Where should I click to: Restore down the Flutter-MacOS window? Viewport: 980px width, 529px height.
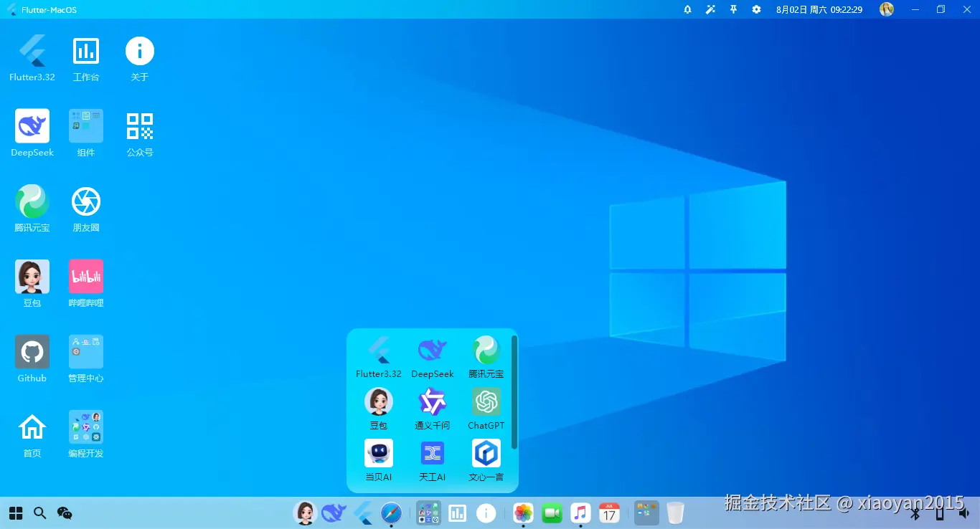941,9
